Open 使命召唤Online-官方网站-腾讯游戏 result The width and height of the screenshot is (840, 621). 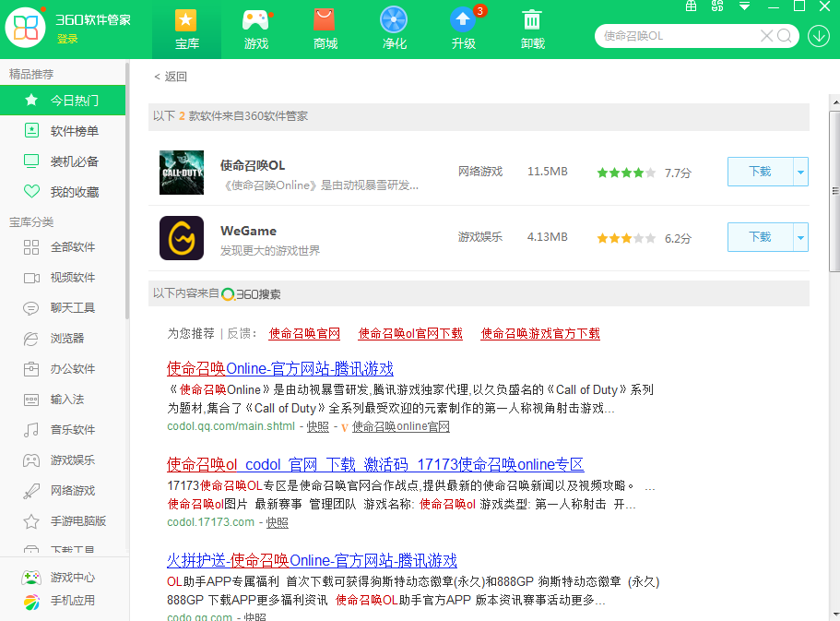(280, 369)
